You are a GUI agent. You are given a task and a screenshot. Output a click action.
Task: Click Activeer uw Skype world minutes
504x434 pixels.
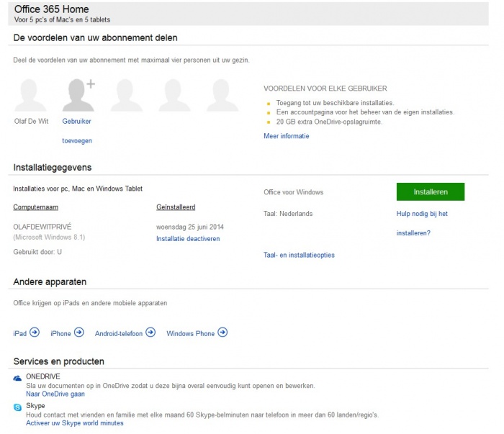point(75,423)
